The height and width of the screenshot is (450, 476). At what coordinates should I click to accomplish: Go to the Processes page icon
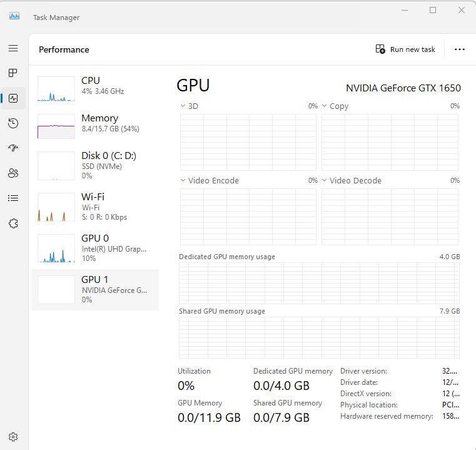[x=13, y=73]
